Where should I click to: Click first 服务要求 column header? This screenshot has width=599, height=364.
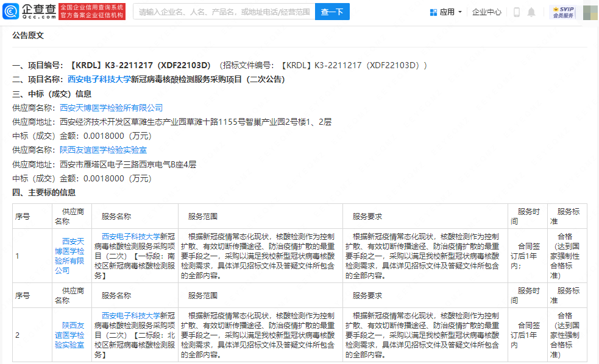[x=425, y=216]
